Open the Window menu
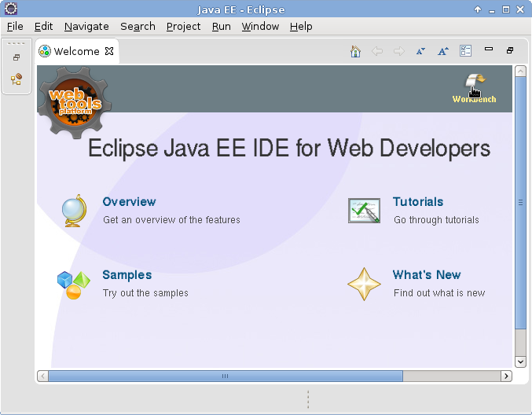The height and width of the screenshot is (415, 532). pyautogui.click(x=260, y=27)
